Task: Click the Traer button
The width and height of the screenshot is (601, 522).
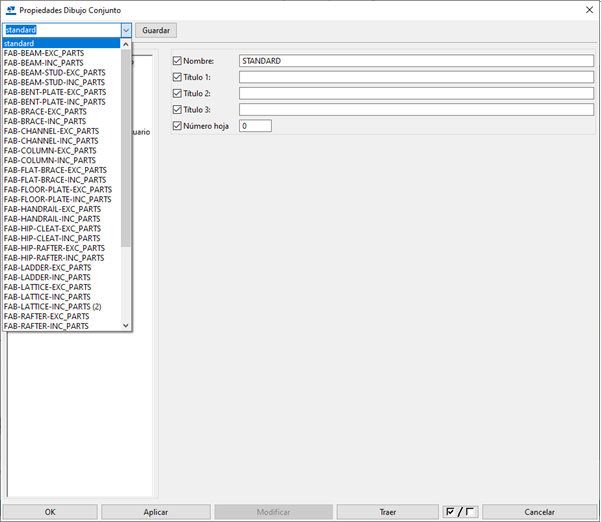Action: [x=387, y=512]
